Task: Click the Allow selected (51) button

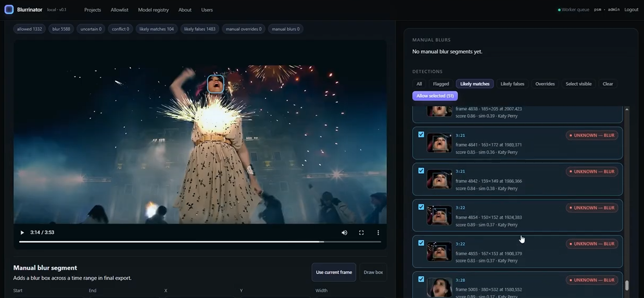Action: click(435, 96)
